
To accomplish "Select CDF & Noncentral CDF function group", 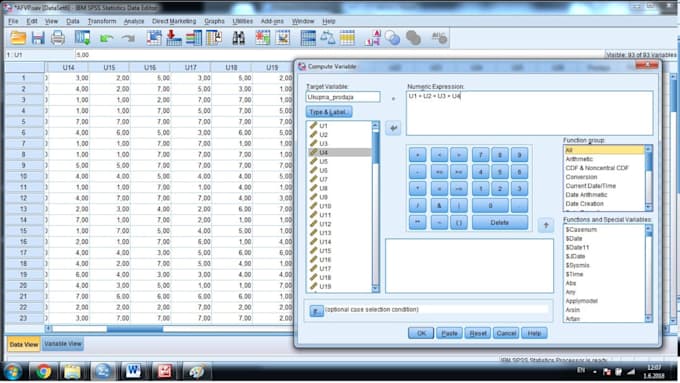I will point(604,168).
